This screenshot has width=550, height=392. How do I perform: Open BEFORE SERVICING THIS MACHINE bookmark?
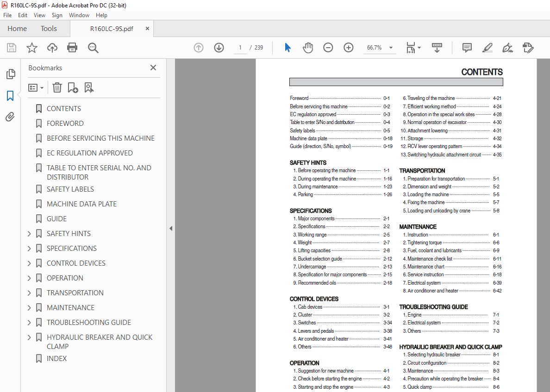coord(100,138)
